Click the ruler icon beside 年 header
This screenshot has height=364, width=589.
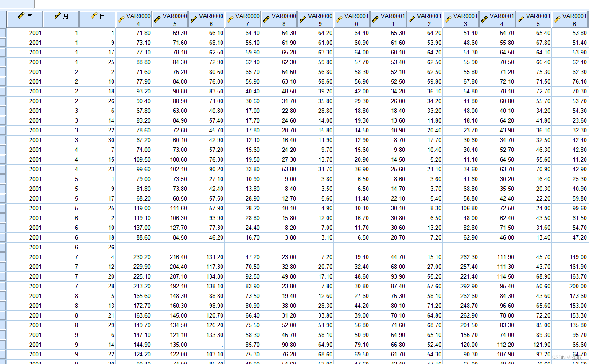pos(20,15)
